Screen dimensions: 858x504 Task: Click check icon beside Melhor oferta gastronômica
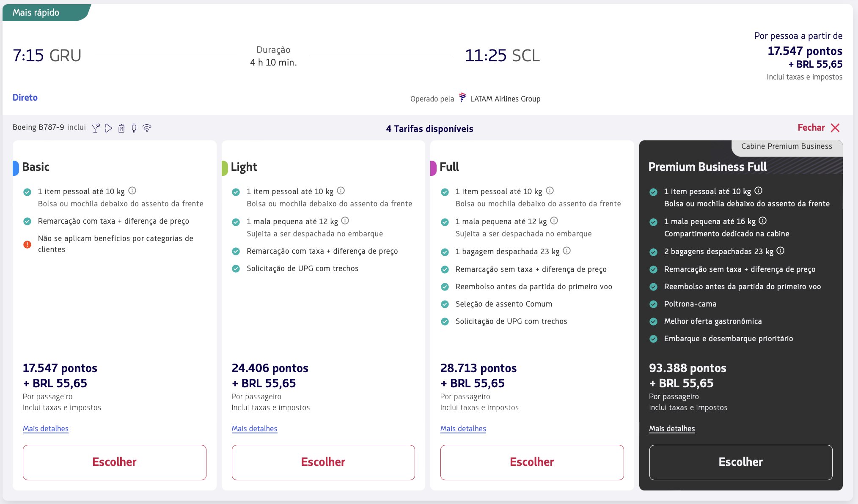653,322
